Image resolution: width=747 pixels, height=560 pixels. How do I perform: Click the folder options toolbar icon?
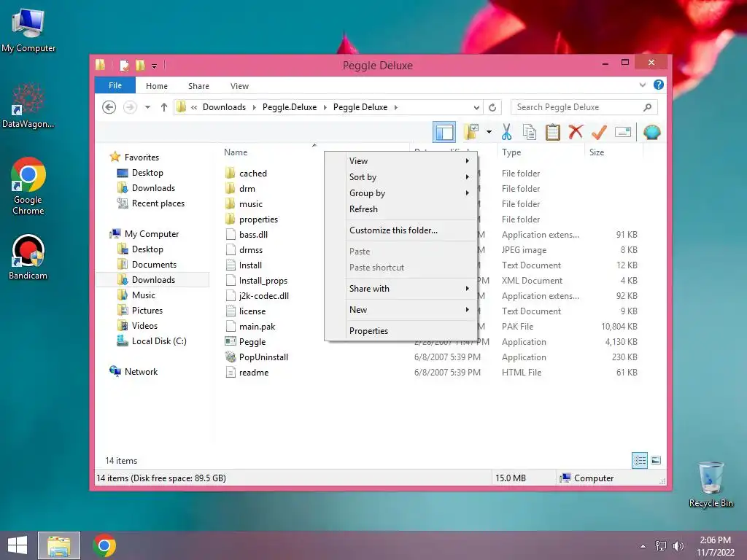coord(471,132)
